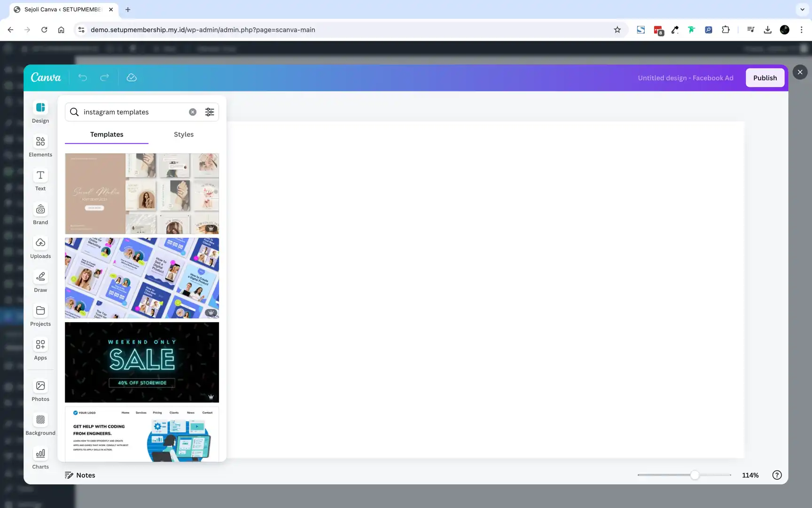Open Chrome's three-dot menu
The image size is (812, 508).
[802, 30]
